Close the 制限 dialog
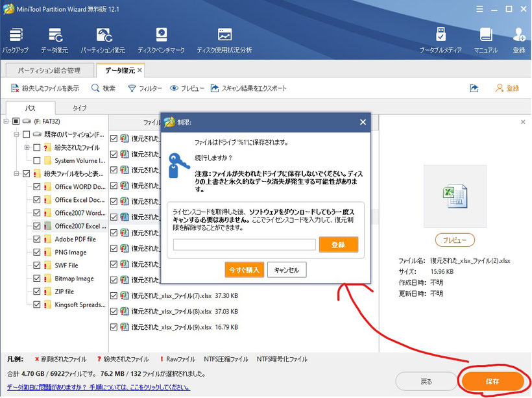Viewport: 532px width, 398px height. pyautogui.click(x=363, y=122)
